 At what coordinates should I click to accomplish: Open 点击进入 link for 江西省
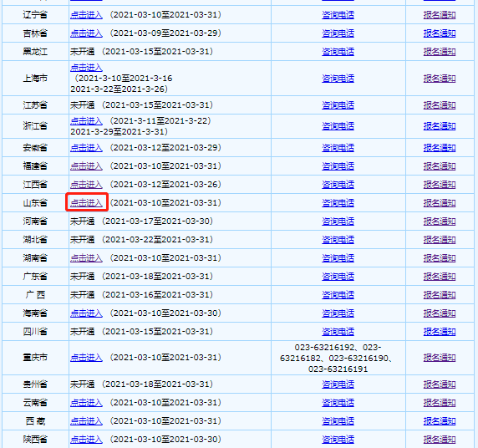(x=86, y=185)
